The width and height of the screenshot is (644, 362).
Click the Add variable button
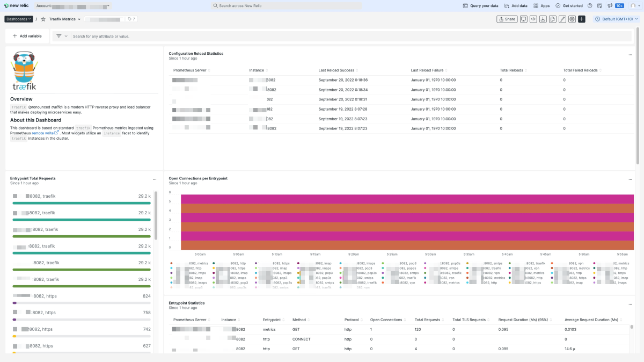[27, 36]
